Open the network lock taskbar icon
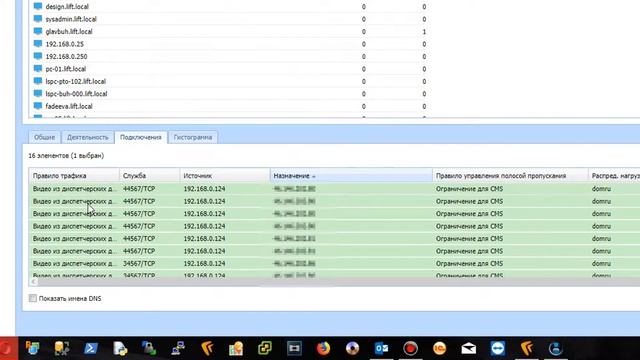640x360 pixels. pos(149,348)
